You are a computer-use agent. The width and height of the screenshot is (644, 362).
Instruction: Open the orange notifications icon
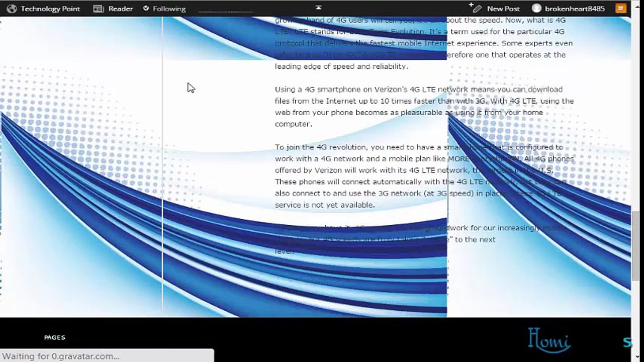pos(621,9)
